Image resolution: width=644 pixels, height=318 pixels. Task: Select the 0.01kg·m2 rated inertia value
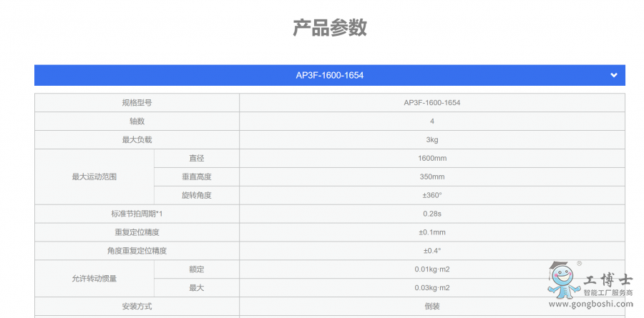pos(431,269)
